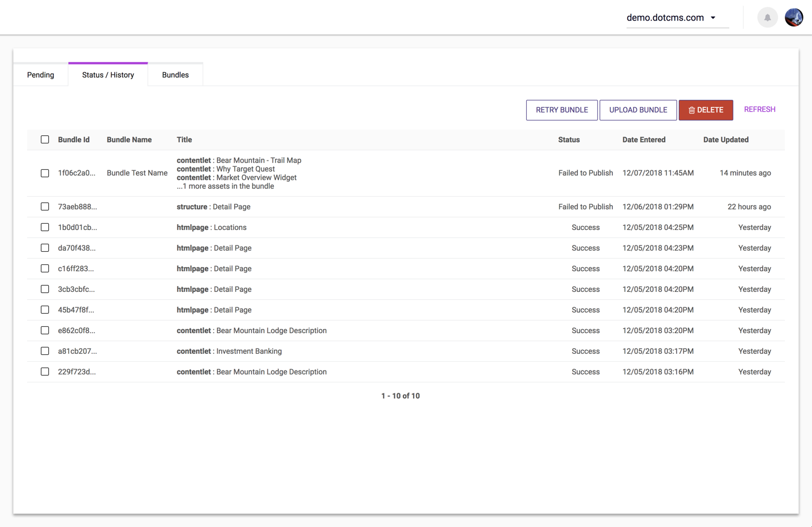Click the Retry Bundle button

click(x=561, y=110)
